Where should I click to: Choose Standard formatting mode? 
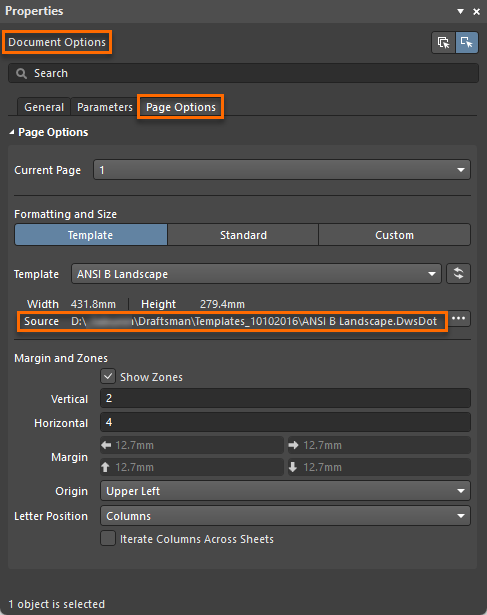tap(243, 235)
